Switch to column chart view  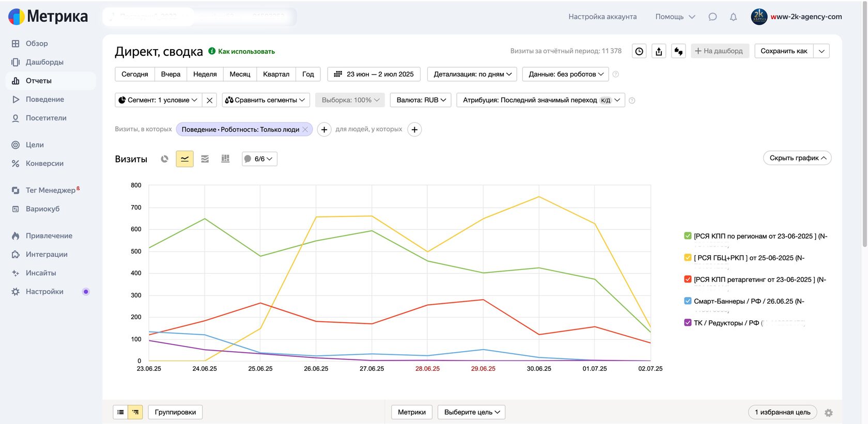[225, 159]
